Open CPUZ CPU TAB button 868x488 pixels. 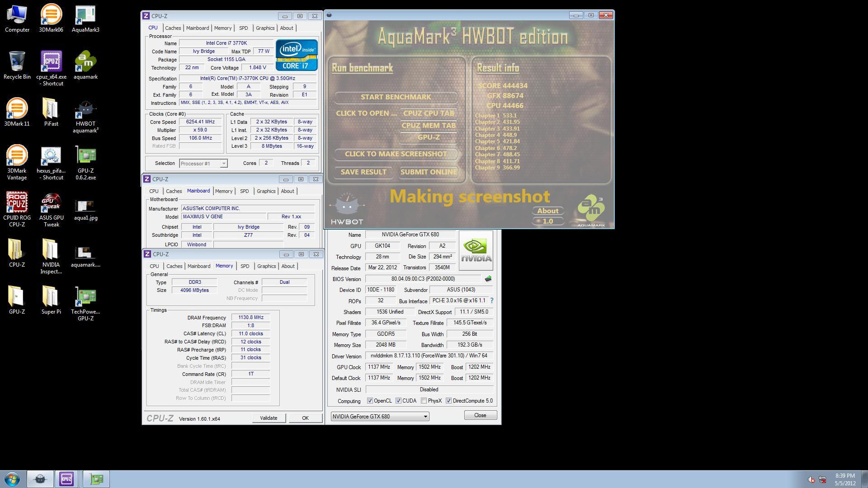pos(429,113)
